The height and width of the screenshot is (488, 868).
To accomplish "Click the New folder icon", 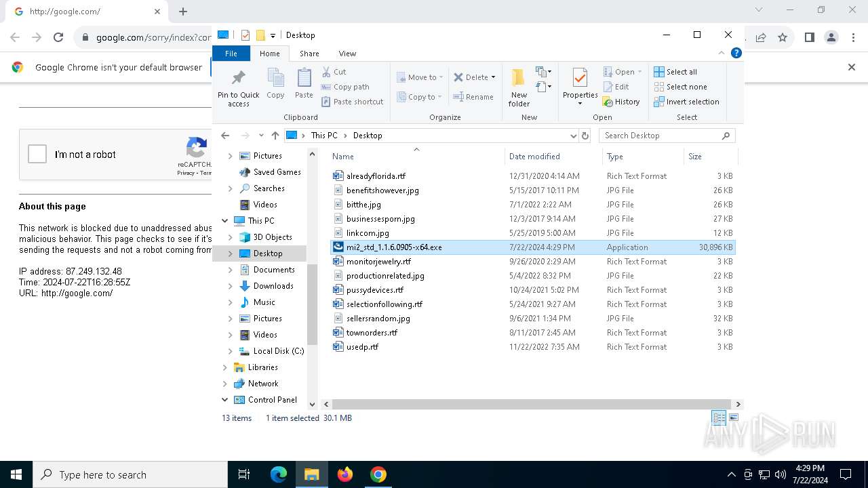I will pos(519,78).
